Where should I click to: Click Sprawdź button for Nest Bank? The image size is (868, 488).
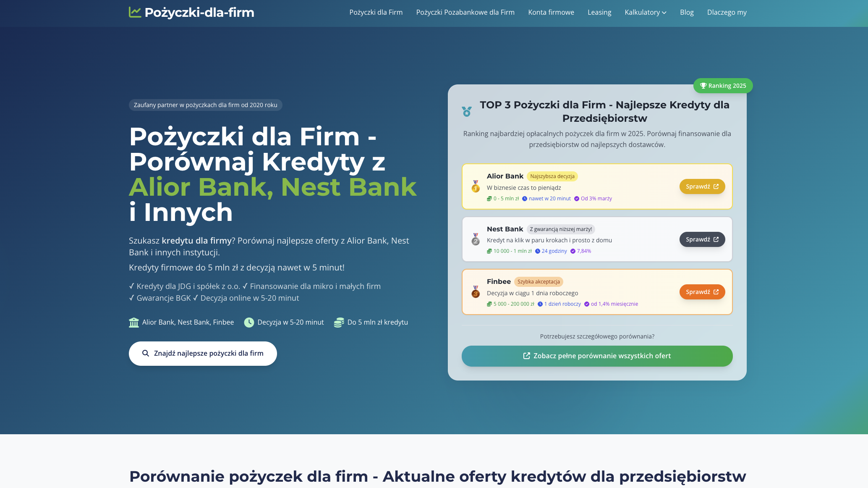point(702,239)
